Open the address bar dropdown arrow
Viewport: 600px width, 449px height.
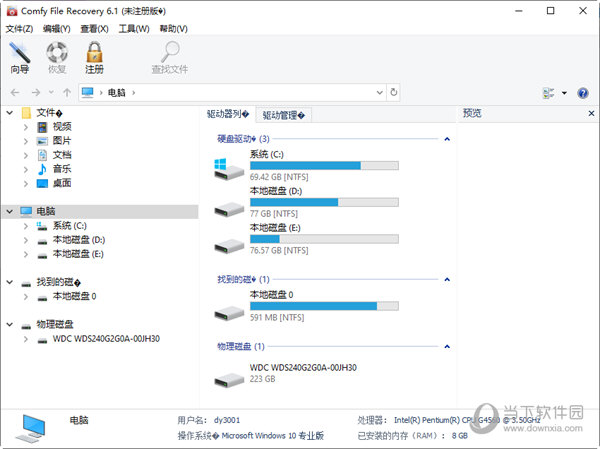tap(380, 92)
